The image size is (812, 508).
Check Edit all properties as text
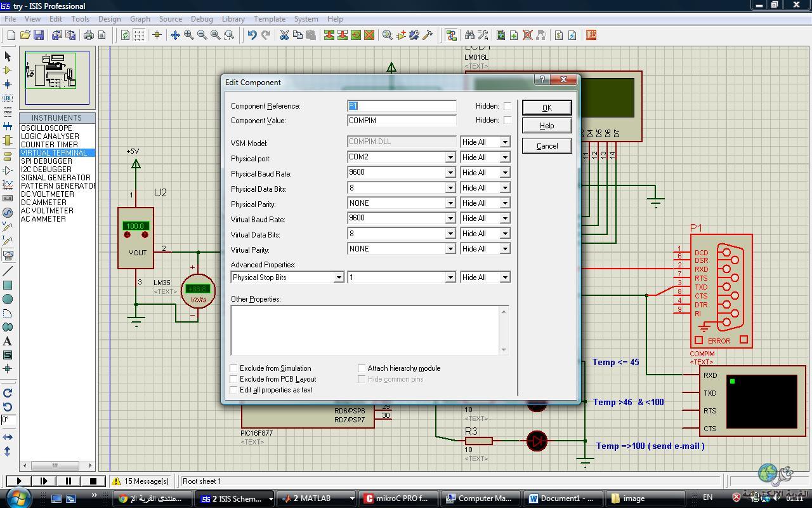pyautogui.click(x=233, y=390)
